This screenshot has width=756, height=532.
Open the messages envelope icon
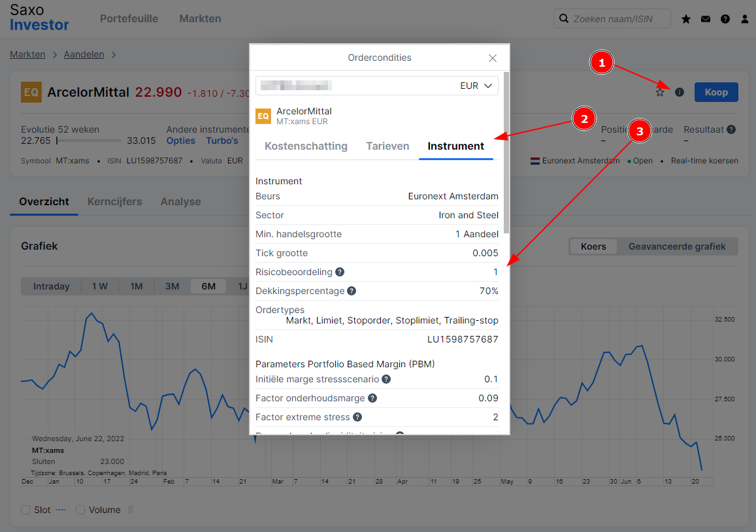click(x=706, y=19)
